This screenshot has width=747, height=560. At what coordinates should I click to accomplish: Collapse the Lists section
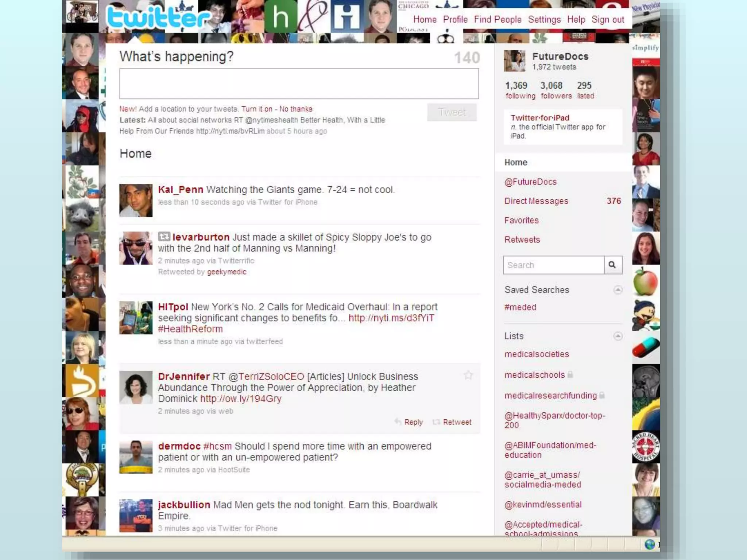pos(618,336)
